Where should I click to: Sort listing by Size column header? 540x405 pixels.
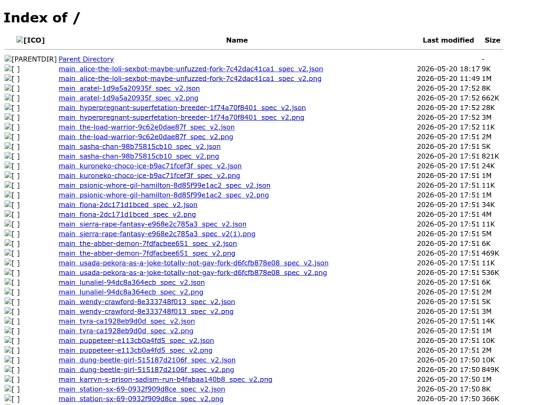(492, 40)
